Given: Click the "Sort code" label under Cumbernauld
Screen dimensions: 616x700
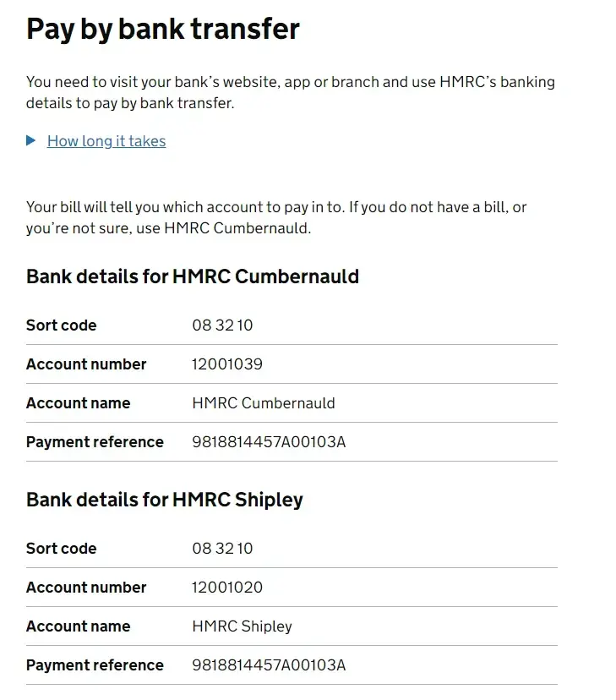Looking at the screenshot, I should click(62, 325).
